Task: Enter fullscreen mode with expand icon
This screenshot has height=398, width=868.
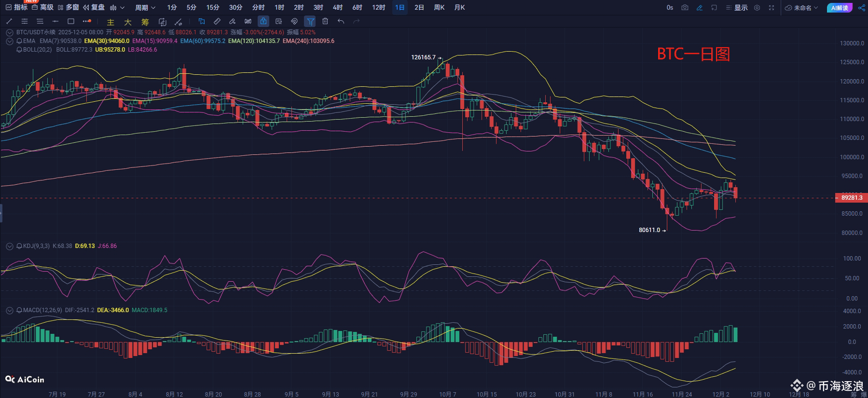Action: (772, 8)
